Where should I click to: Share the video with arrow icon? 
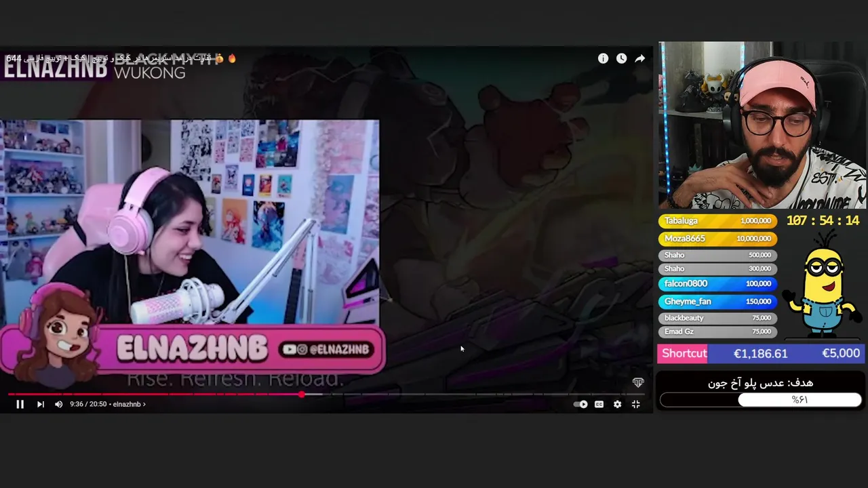[x=639, y=58]
